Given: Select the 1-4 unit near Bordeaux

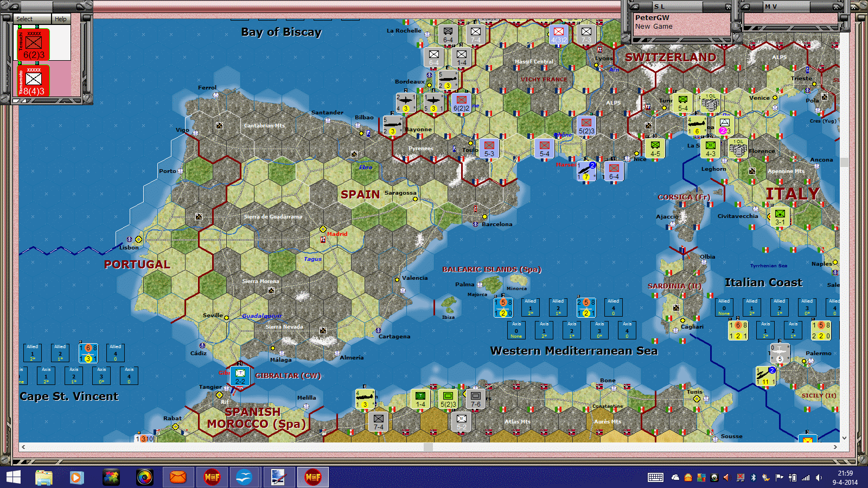Looking at the screenshot, I should coord(462,58).
